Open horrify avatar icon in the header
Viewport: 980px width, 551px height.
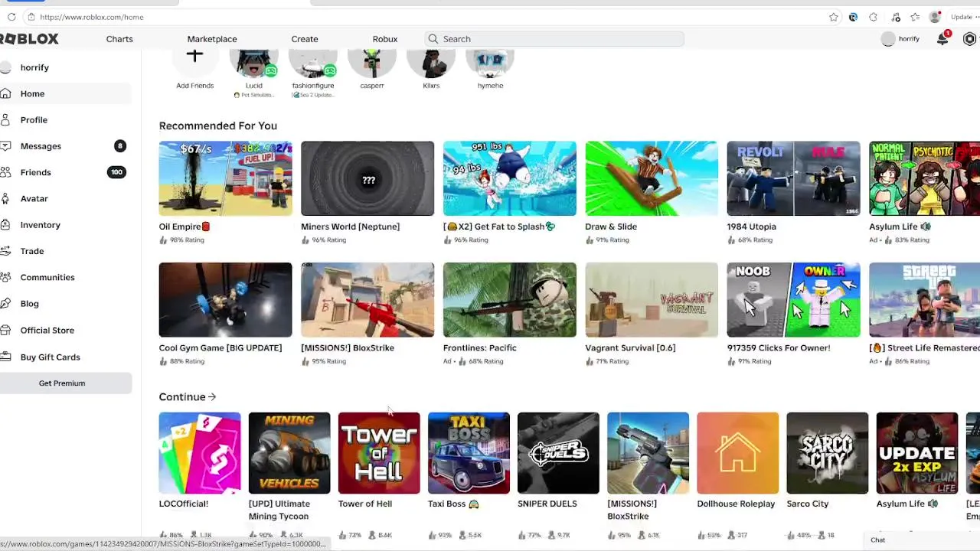tap(888, 39)
